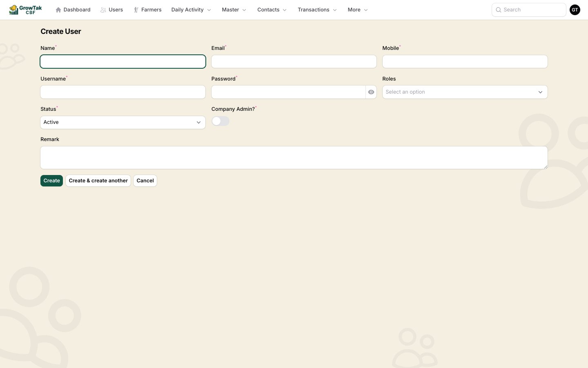Focus the Username input field

(123, 92)
